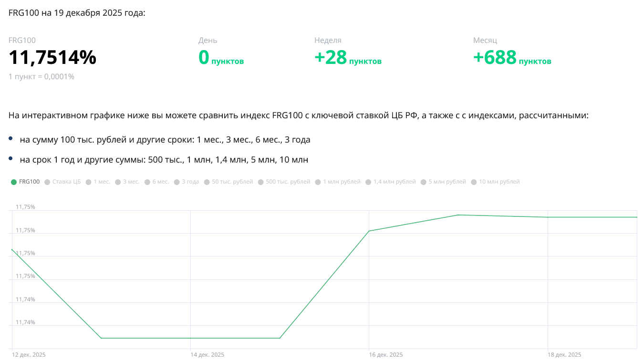Click the 3 года legend marker
Image resolution: width=644 pixels, height=360 pixels.
point(177,182)
